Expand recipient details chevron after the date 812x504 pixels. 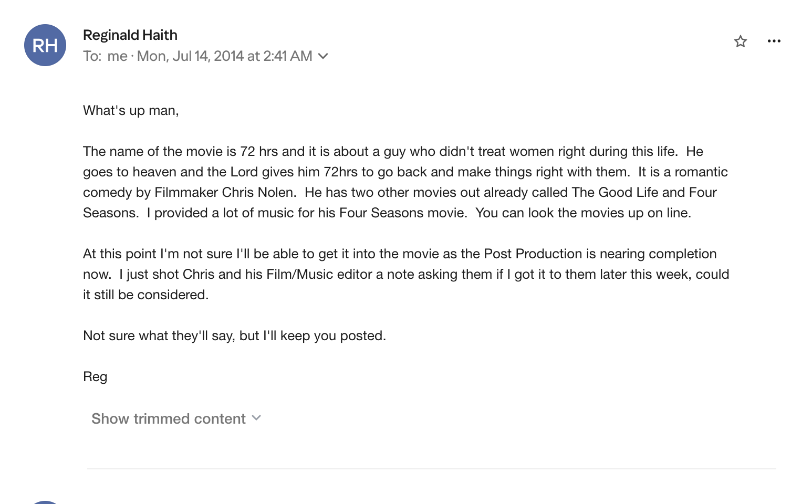point(324,56)
